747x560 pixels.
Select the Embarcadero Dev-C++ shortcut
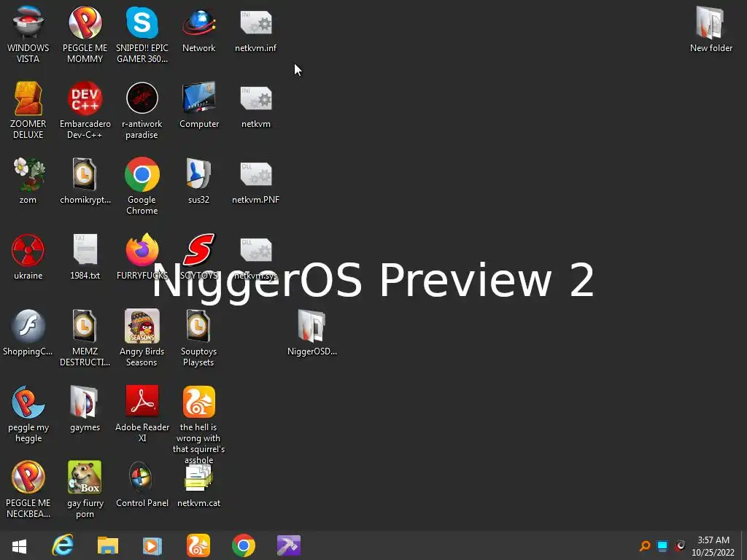[x=85, y=110]
